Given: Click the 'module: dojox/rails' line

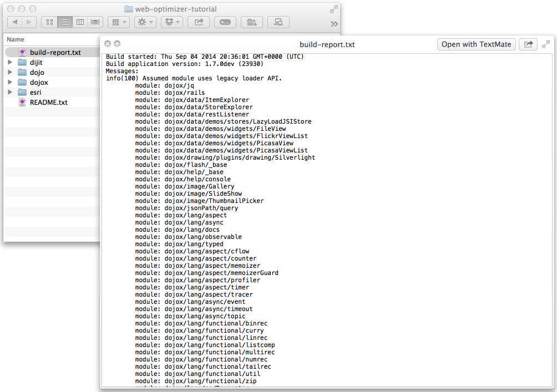Looking at the screenshot, I should pyautogui.click(x=170, y=93).
